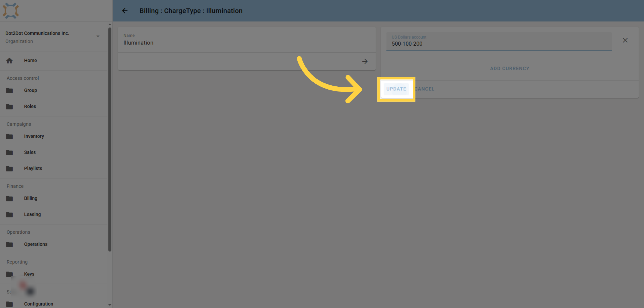Click the UPDATE button
The image size is (644, 308).
396,89
